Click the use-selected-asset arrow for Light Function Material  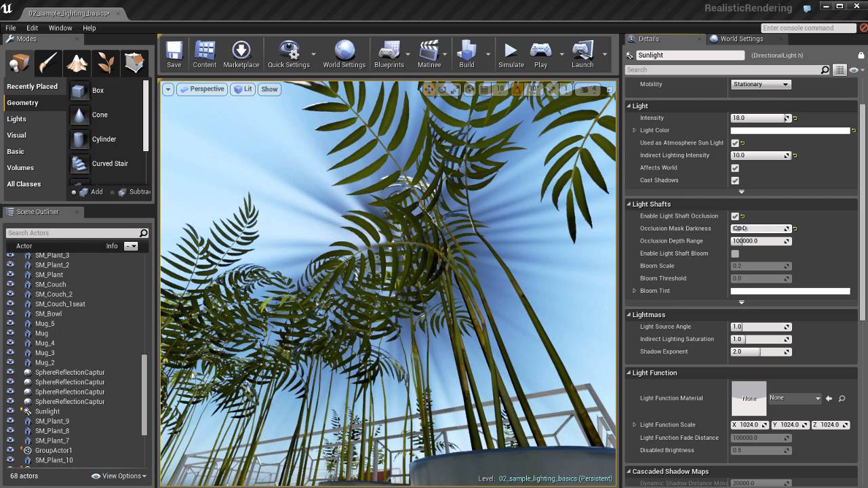[x=829, y=399]
